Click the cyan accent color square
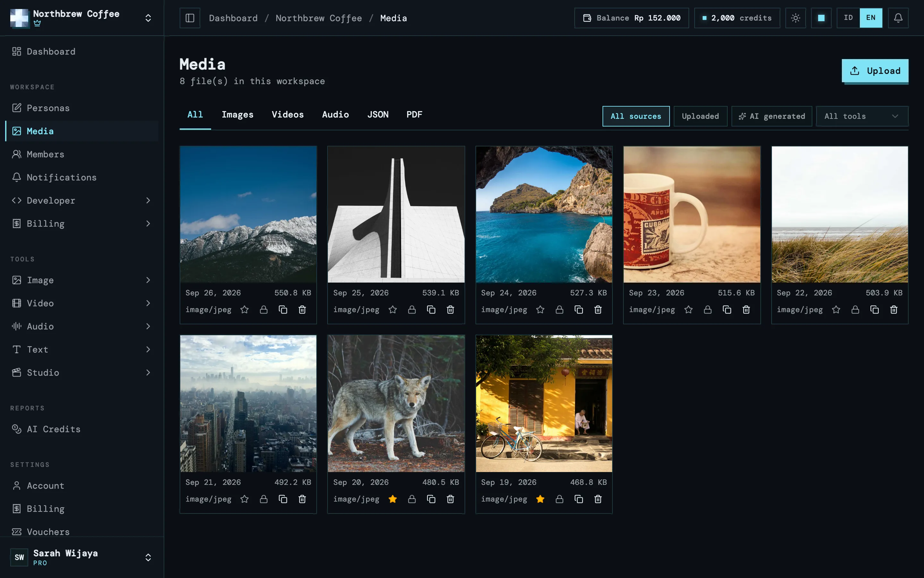 (821, 18)
